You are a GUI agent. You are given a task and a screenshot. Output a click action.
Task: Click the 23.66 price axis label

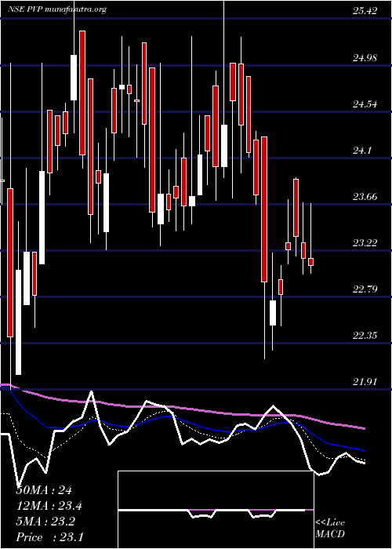tap(365, 196)
